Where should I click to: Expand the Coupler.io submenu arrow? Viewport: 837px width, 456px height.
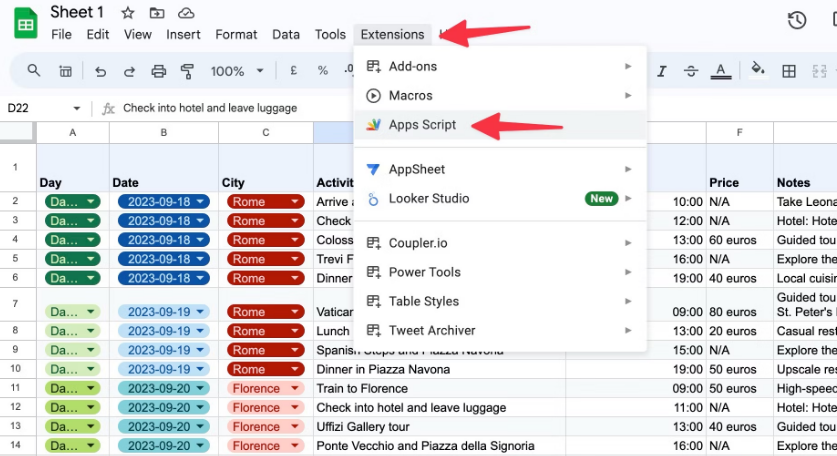pos(628,243)
